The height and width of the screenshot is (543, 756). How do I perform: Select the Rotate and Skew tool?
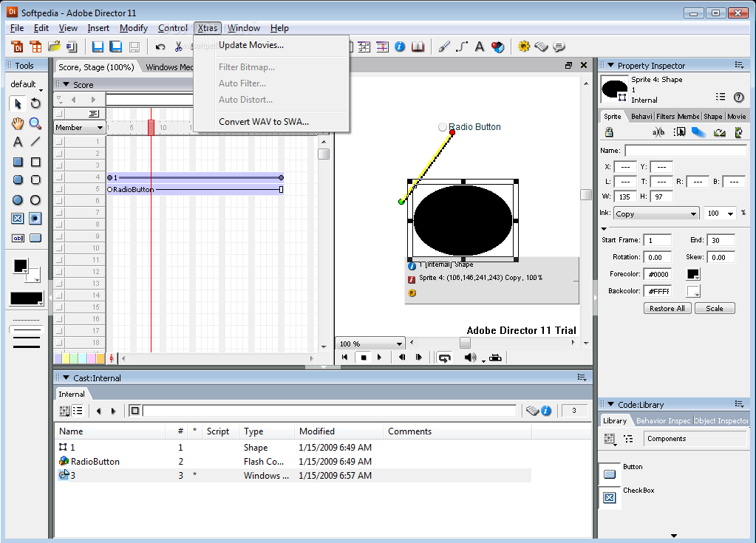pyautogui.click(x=35, y=103)
